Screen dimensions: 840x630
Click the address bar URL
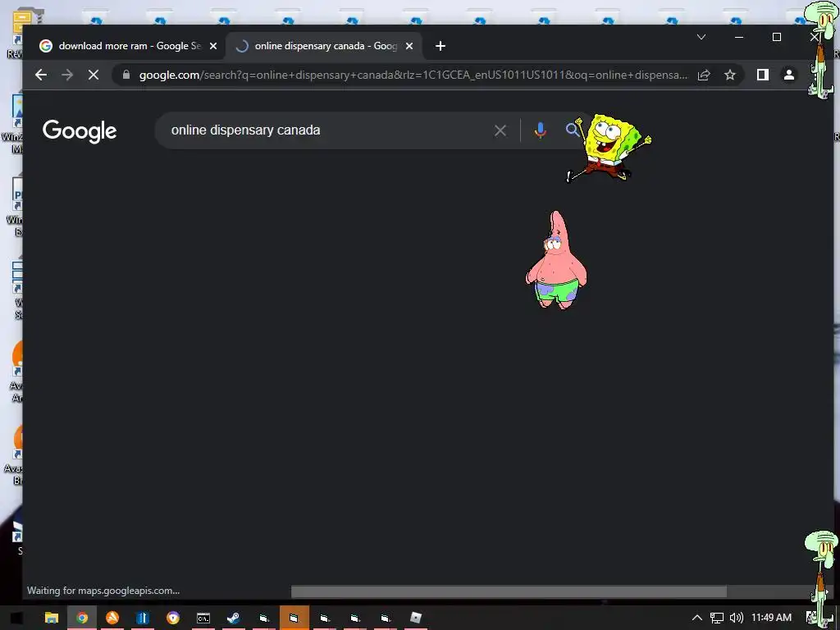pyautogui.click(x=413, y=75)
